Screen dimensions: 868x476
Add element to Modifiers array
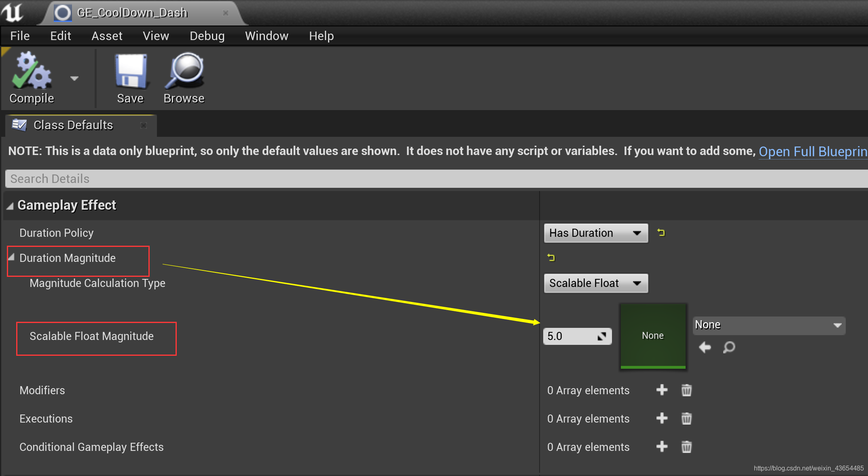coord(662,390)
